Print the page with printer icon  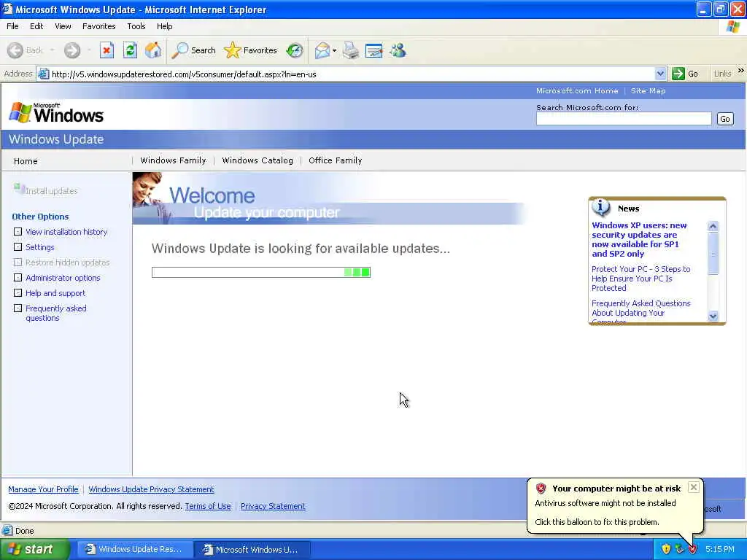pos(351,50)
